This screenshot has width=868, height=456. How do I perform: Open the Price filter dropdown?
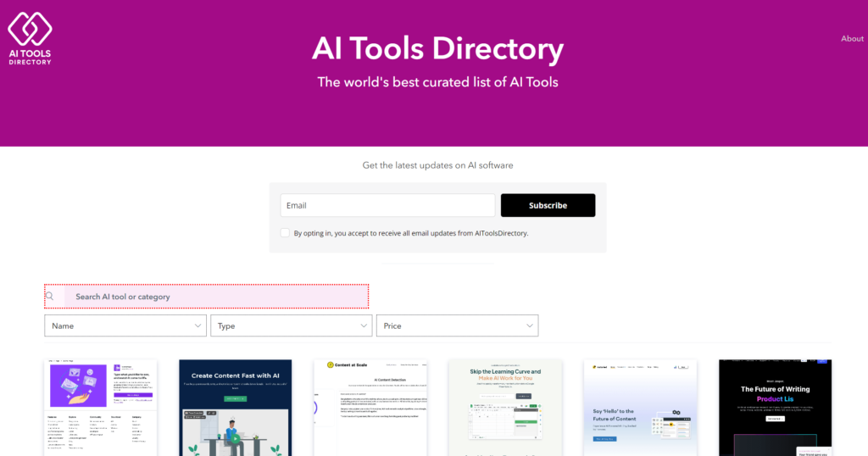pyautogui.click(x=457, y=326)
